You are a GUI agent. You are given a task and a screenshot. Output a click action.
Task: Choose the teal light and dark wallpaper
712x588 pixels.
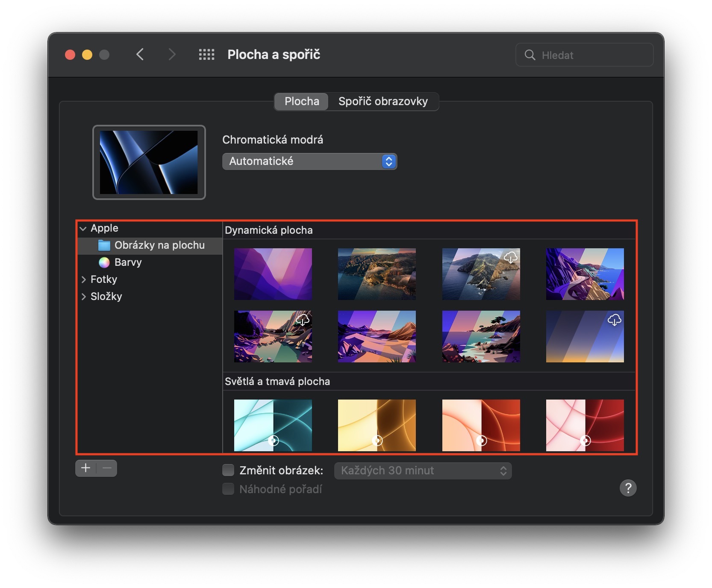[x=273, y=425]
